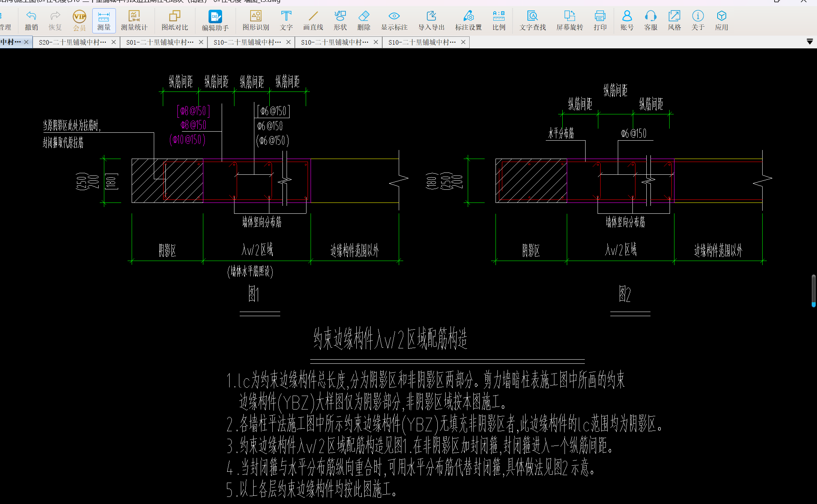Switch to the S20-二十里铺城中村 tab
The width and height of the screenshot is (817, 504).
pos(72,42)
